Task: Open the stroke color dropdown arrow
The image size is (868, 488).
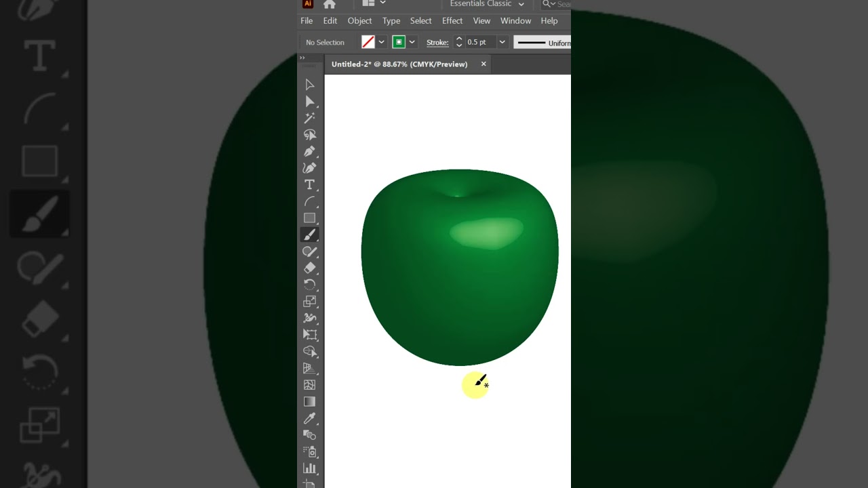Action: (x=412, y=42)
